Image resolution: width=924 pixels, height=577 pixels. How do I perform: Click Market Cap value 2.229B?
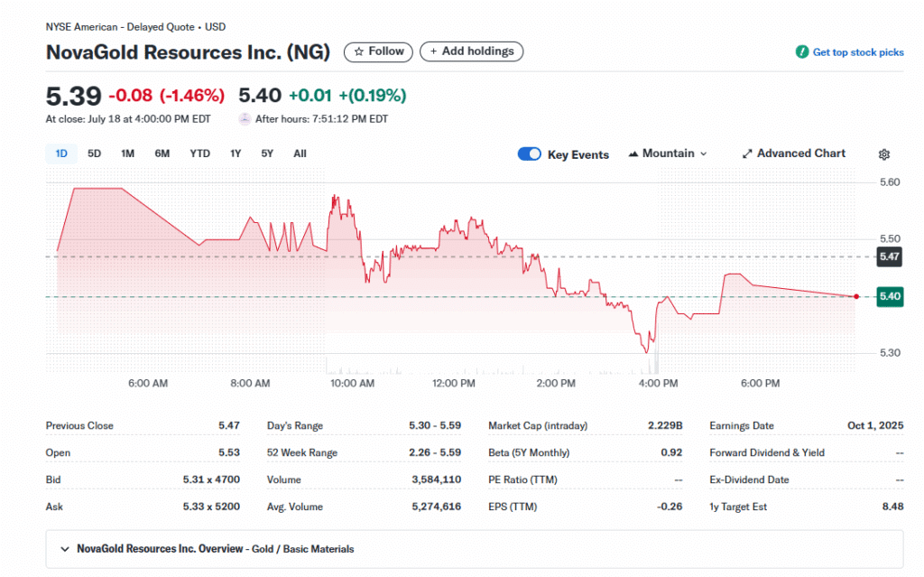[665, 425]
